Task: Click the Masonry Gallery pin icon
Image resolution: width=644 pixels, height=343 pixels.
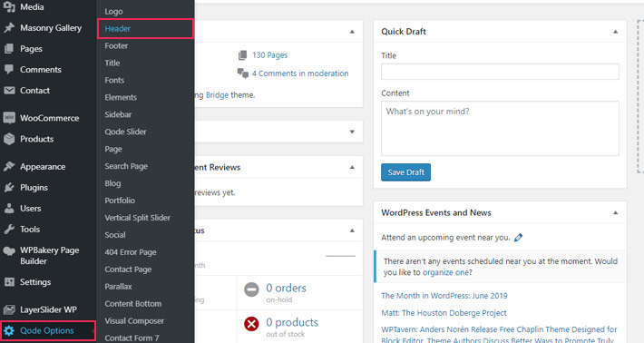Action: 9,27
